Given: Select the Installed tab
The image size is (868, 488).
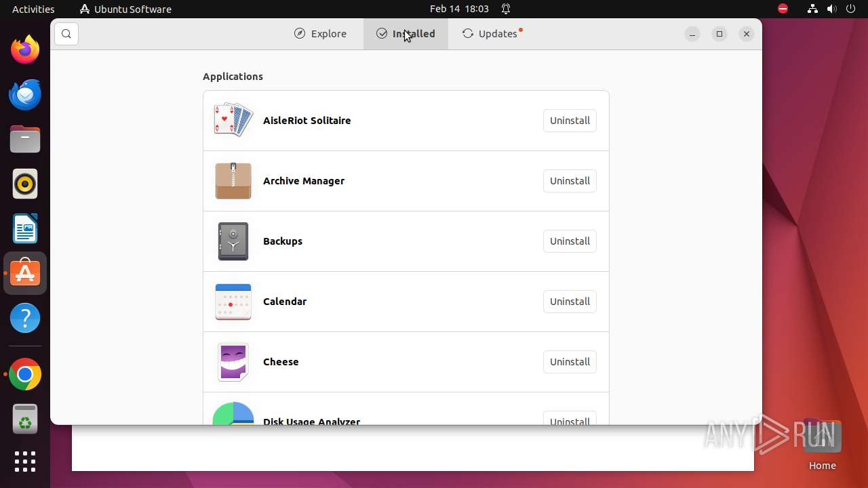Looking at the screenshot, I should pos(406,34).
